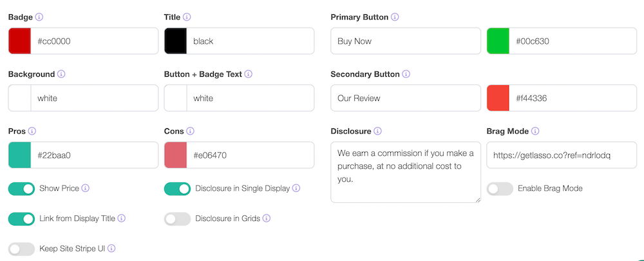644x261 pixels.
Task: Grab the Disclosure textarea resize handle
Action: point(478,200)
